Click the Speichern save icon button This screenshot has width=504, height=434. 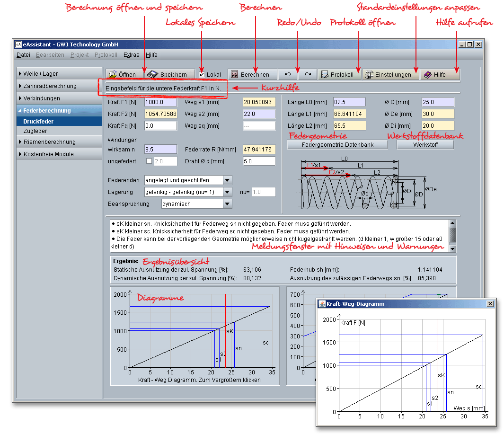(169, 74)
